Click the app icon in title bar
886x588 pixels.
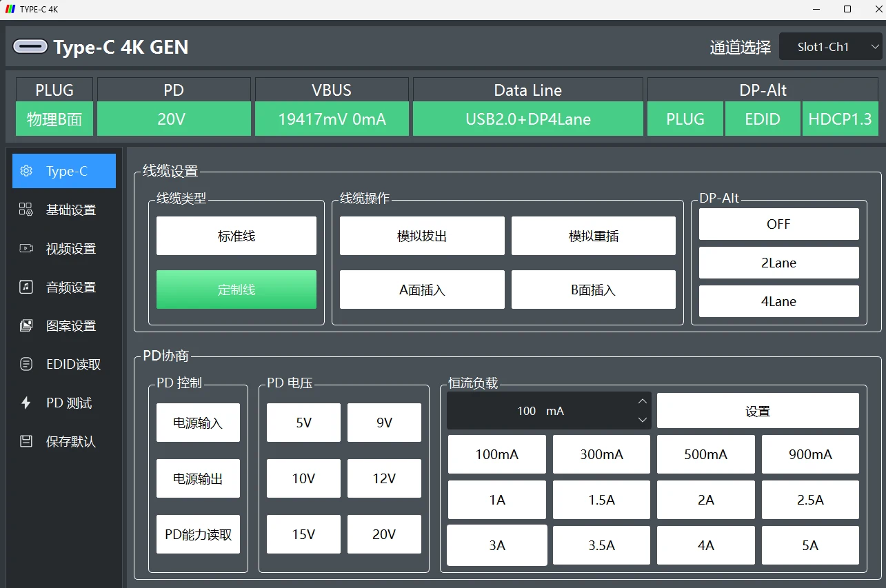(x=9, y=9)
